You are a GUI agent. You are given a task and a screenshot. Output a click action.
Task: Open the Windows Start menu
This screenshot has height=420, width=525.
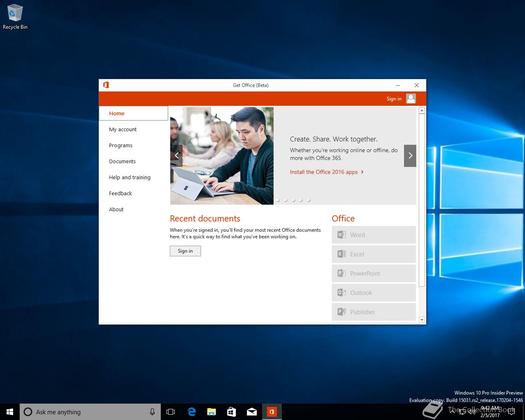[10, 412]
